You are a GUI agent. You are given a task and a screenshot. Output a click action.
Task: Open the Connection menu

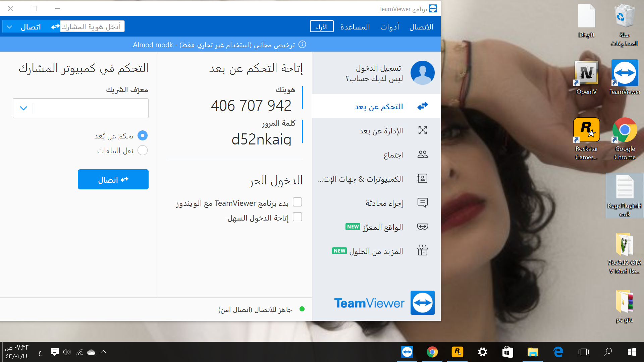coord(421,27)
